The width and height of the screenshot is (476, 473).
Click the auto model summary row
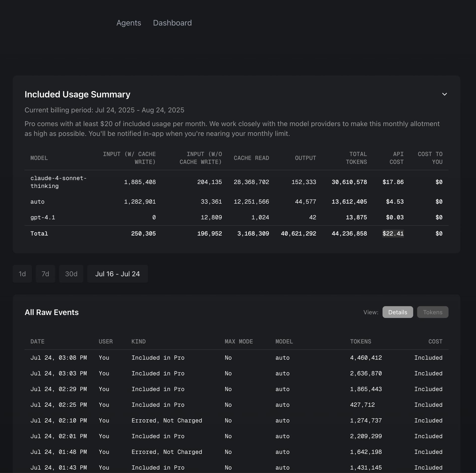pyautogui.click(x=37, y=202)
